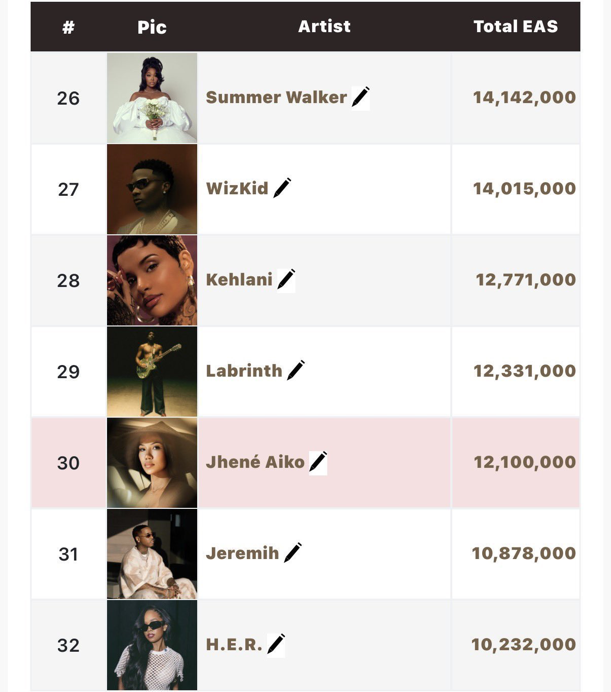Click the pencil icon beside WizKid
Viewport: 611px width, 692px height.
click(x=282, y=188)
